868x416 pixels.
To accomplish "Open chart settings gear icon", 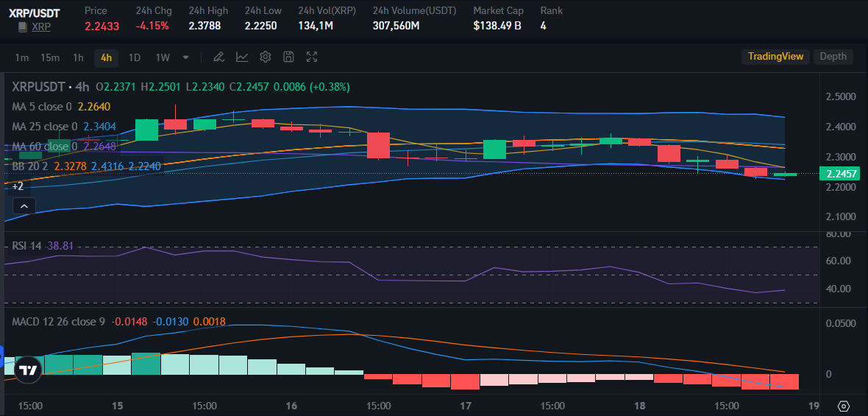I will (265, 57).
